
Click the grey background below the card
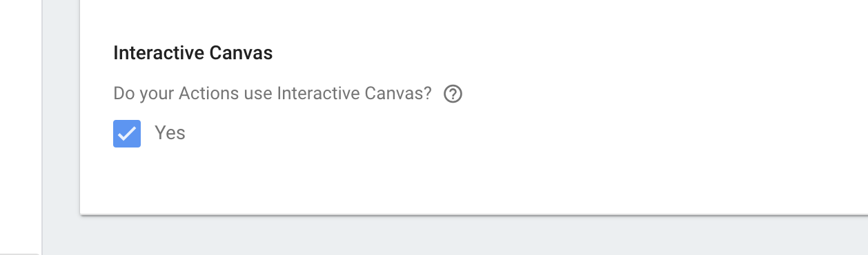455,236
